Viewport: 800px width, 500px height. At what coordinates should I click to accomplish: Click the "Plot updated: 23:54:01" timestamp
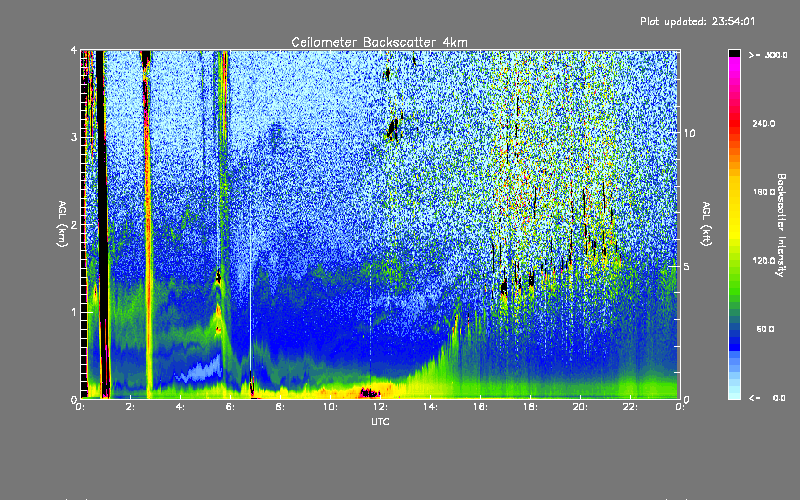tap(697, 21)
